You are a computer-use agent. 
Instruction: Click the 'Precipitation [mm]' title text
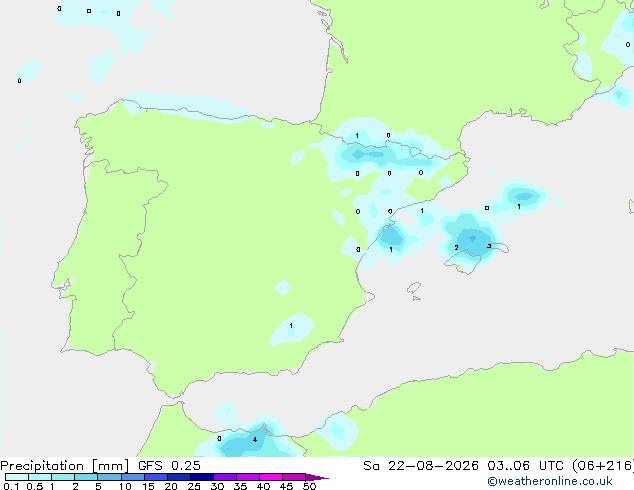(65, 466)
